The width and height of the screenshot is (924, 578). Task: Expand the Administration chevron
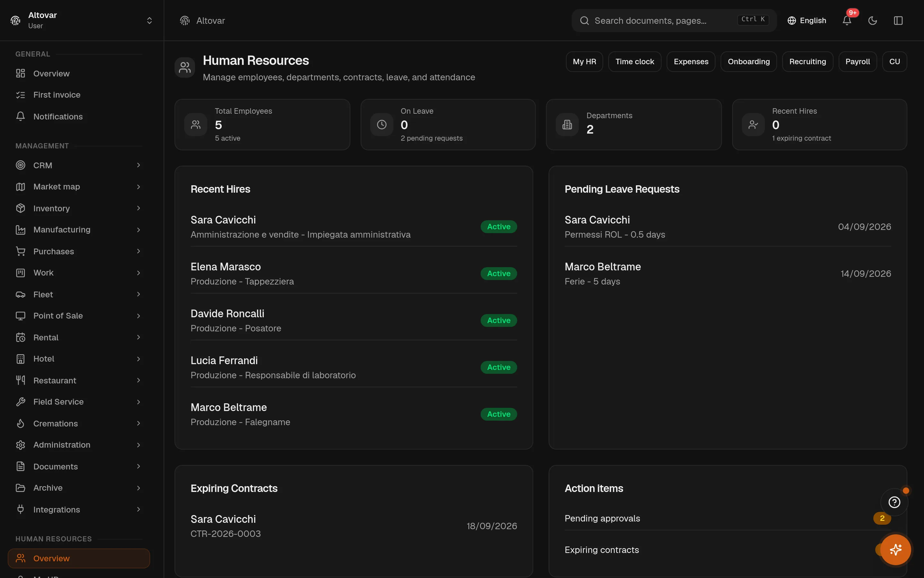coord(139,445)
